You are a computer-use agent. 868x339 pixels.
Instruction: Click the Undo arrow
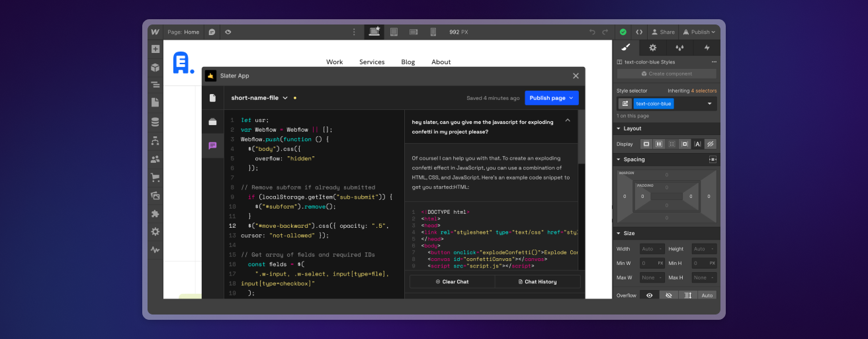click(x=593, y=32)
